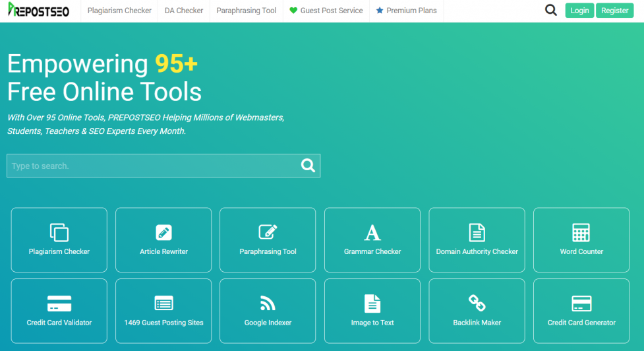The height and width of the screenshot is (351, 644).
Task: Open the Domain Authority Checker card label
Action: (x=477, y=251)
